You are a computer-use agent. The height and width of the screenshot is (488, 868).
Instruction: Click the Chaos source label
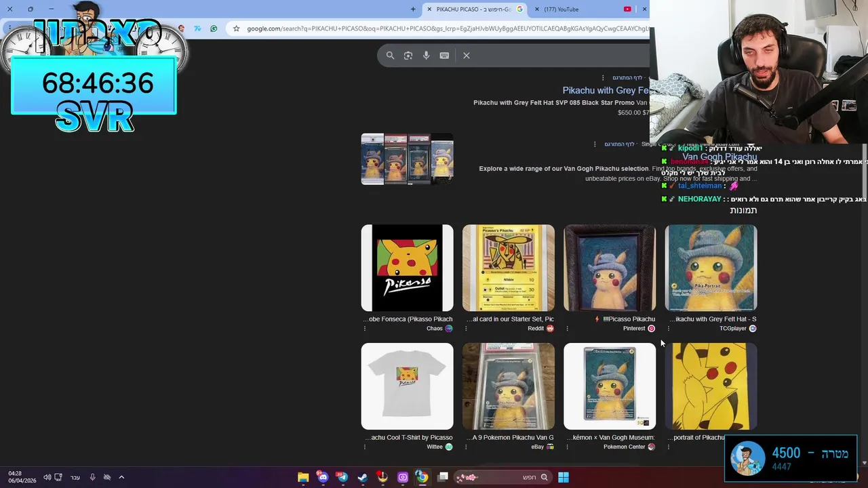(x=439, y=329)
